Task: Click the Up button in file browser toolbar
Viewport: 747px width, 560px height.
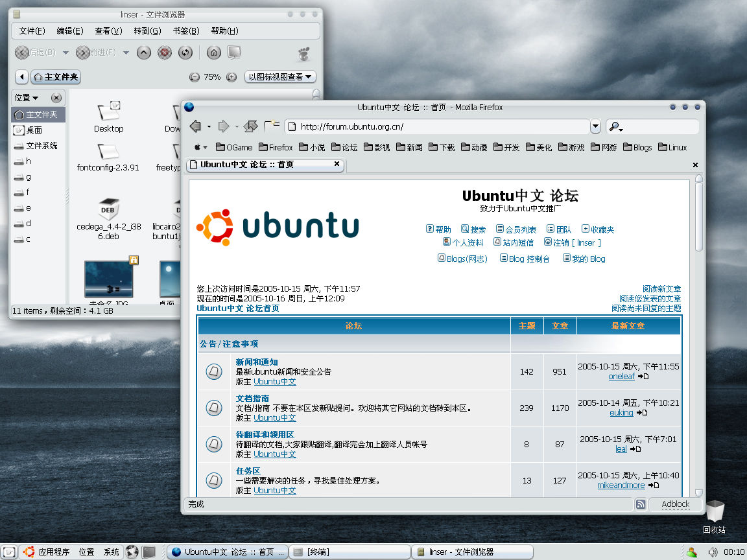Action: (144, 52)
